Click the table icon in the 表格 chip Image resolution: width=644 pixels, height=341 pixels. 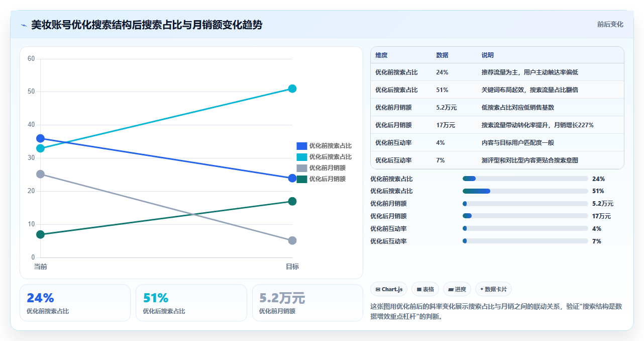click(419, 289)
